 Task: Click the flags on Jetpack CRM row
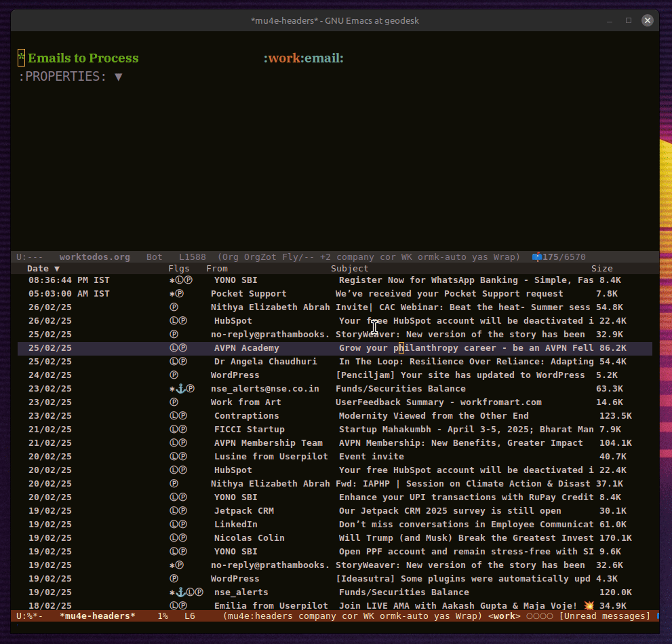[178, 511]
